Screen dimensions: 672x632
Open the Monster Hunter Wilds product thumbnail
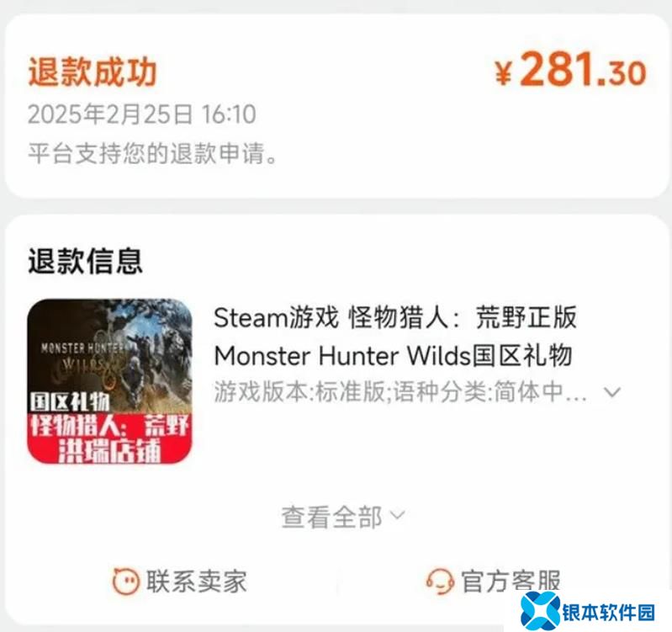109,381
